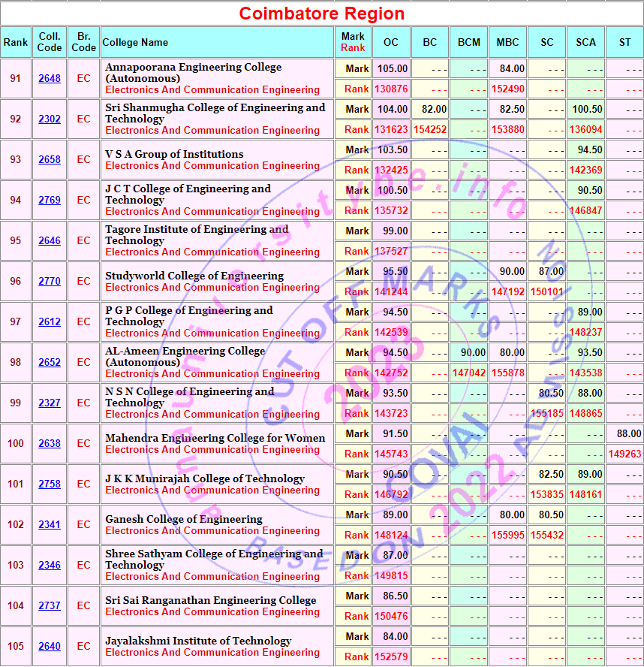Follow the 2769 code link
This screenshot has height=667, width=644.
(x=50, y=201)
